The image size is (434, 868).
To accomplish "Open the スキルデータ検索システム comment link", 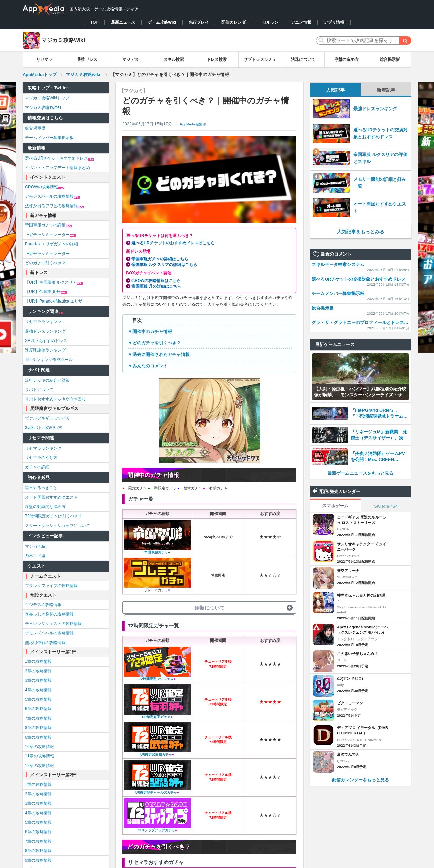I will (x=338, y=265).
